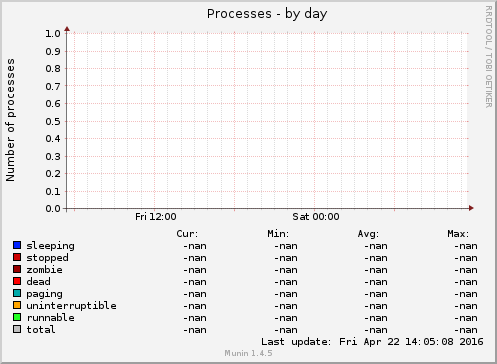Click the 0.9 y-axis value
Screen dimensions: 497x364
53,51
